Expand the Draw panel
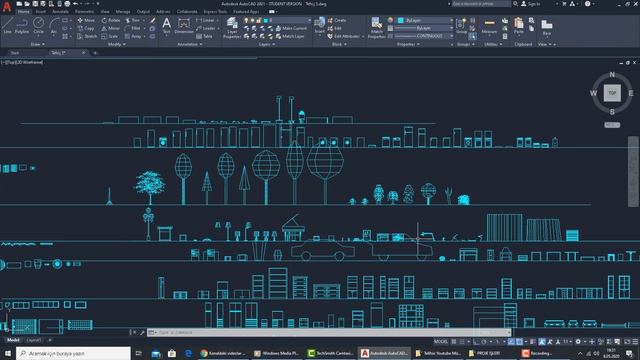 click(38, 44)
